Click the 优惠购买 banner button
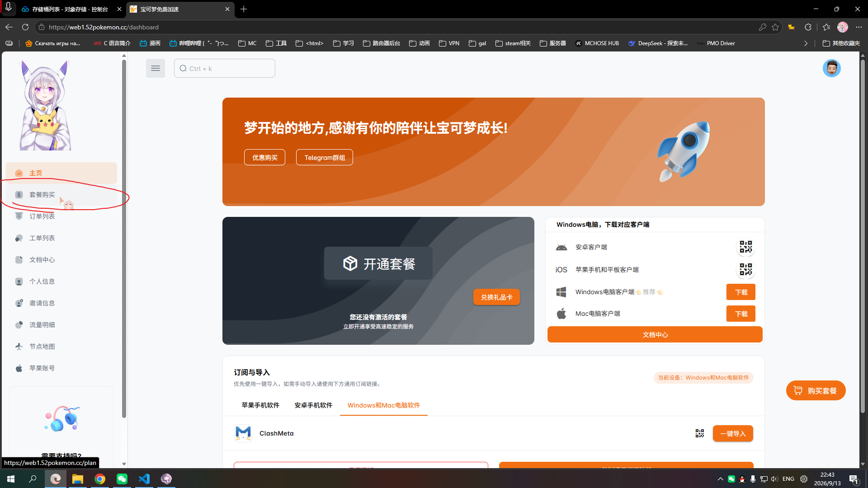 pos(264,157)
